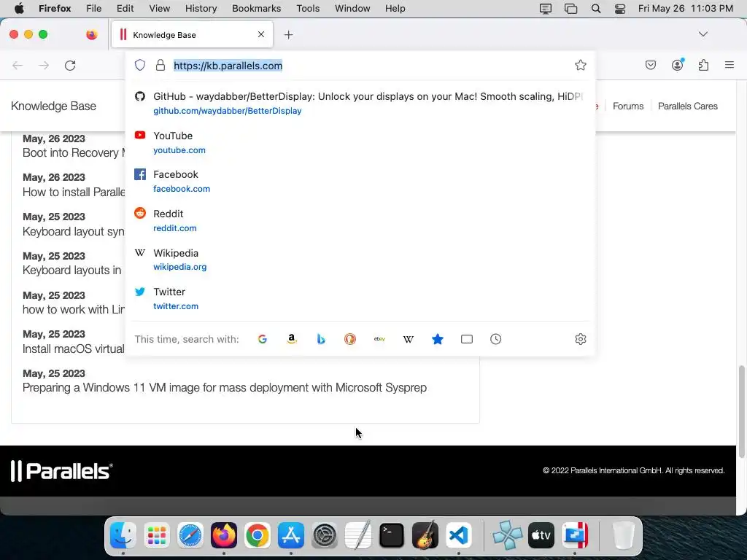
Task: Open the Parallels Cares link
Action: click(687, 106)
